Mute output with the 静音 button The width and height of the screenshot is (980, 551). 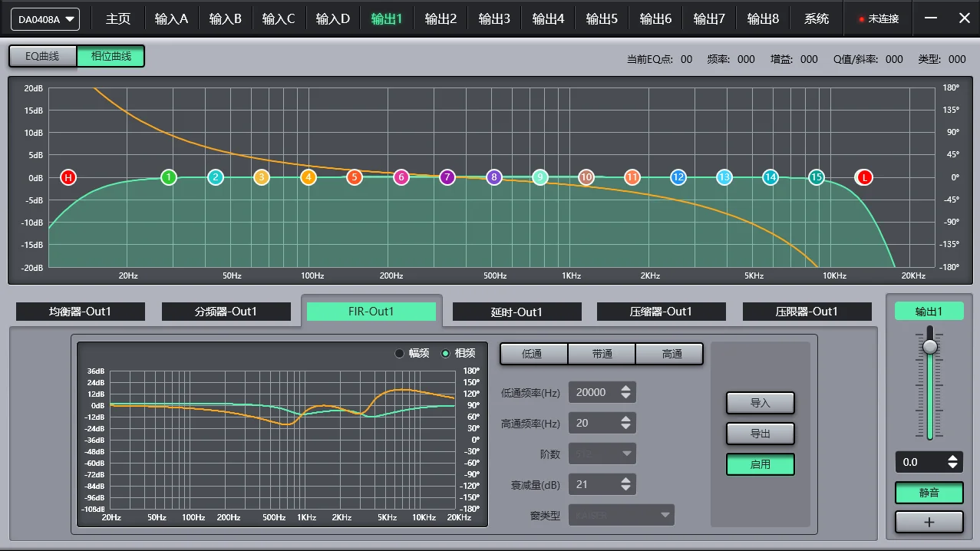(929, 492)
